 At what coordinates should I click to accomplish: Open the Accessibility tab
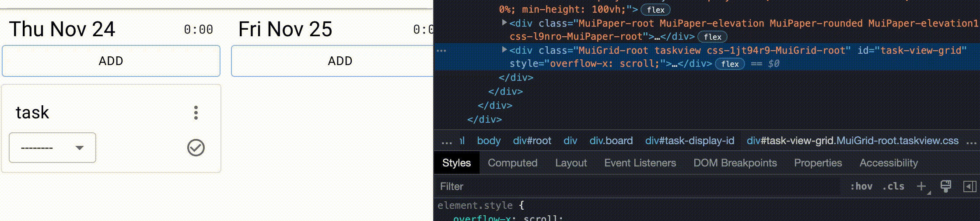pyautogui.click(x=889, y=163)
